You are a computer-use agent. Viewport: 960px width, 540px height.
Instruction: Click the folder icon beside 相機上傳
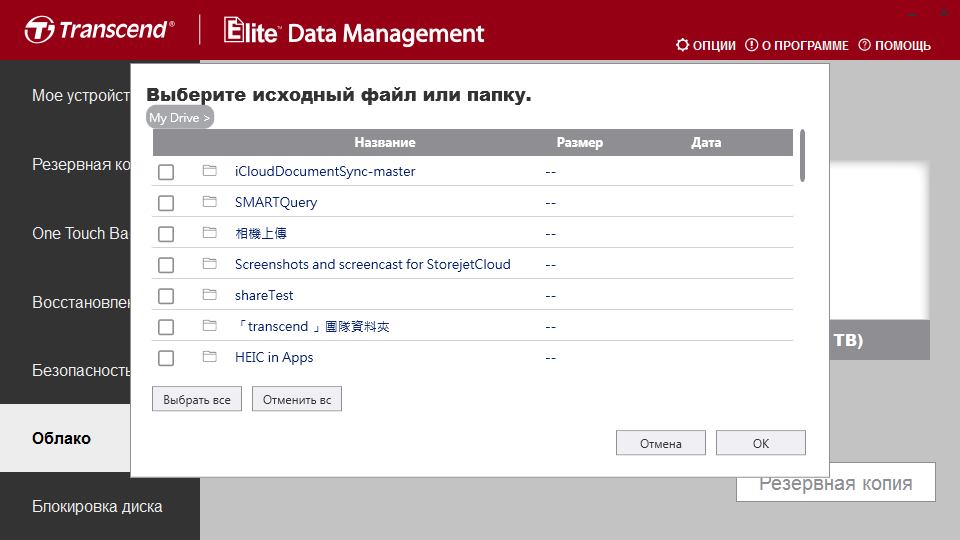209,233
